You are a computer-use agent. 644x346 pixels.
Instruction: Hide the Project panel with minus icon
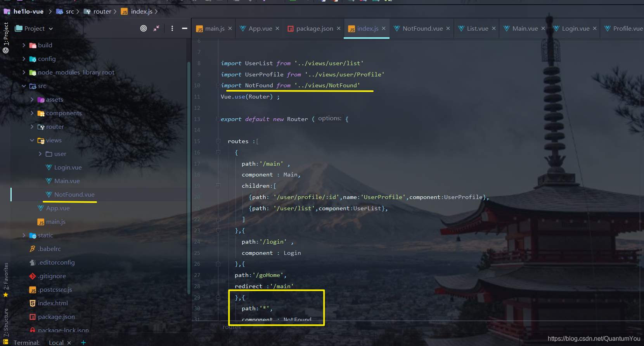[185, 28]
